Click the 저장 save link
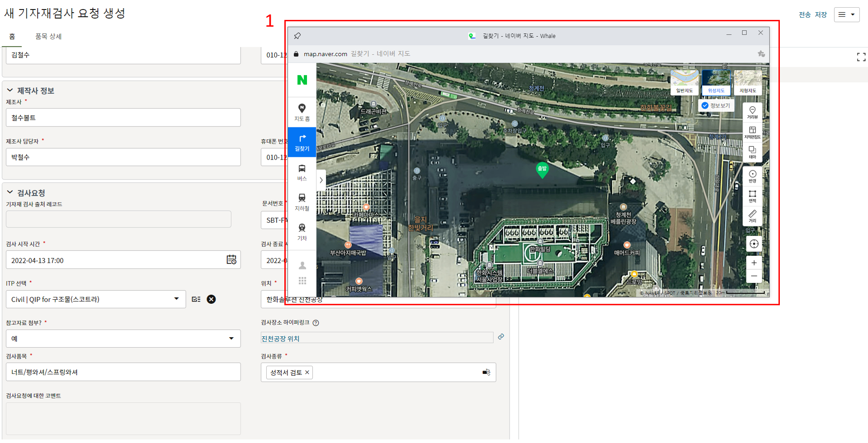 (821, 14)
